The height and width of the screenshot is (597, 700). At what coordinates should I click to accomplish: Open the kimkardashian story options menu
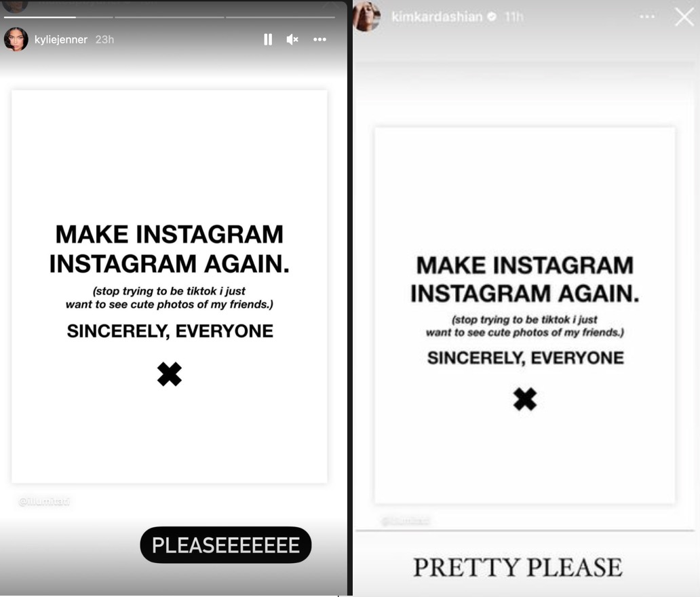point(647,17)
